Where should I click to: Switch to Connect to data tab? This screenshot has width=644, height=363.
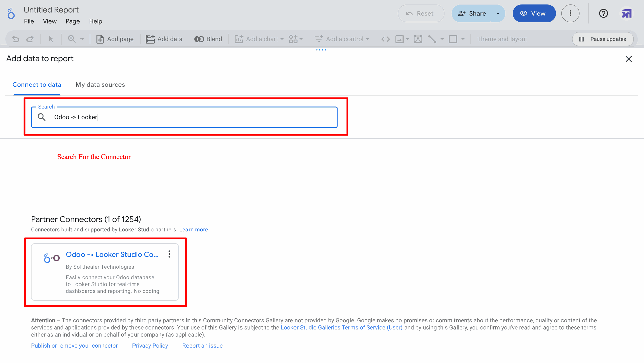[37, 85]
